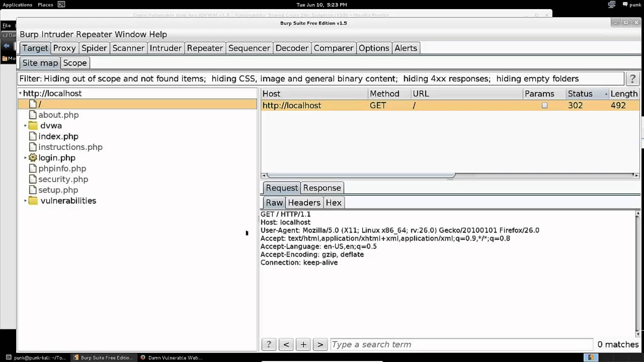Open Places menu in top panel
This screenshot has width=644, height=362.
[45, 5]
